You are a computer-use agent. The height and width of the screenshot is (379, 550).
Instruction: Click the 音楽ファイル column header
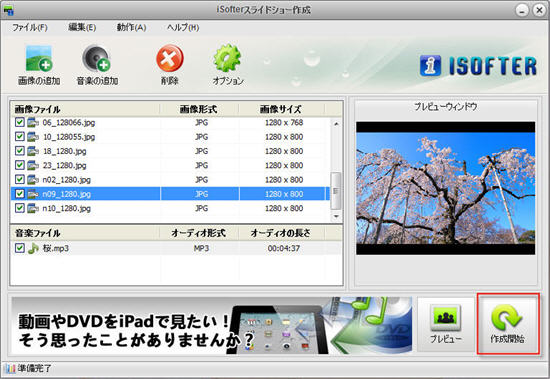pos(85,233)
